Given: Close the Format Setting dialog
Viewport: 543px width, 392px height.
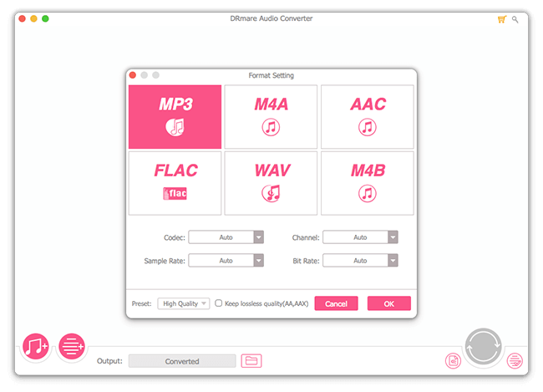Looking at the screenshot, I should 133,75.
